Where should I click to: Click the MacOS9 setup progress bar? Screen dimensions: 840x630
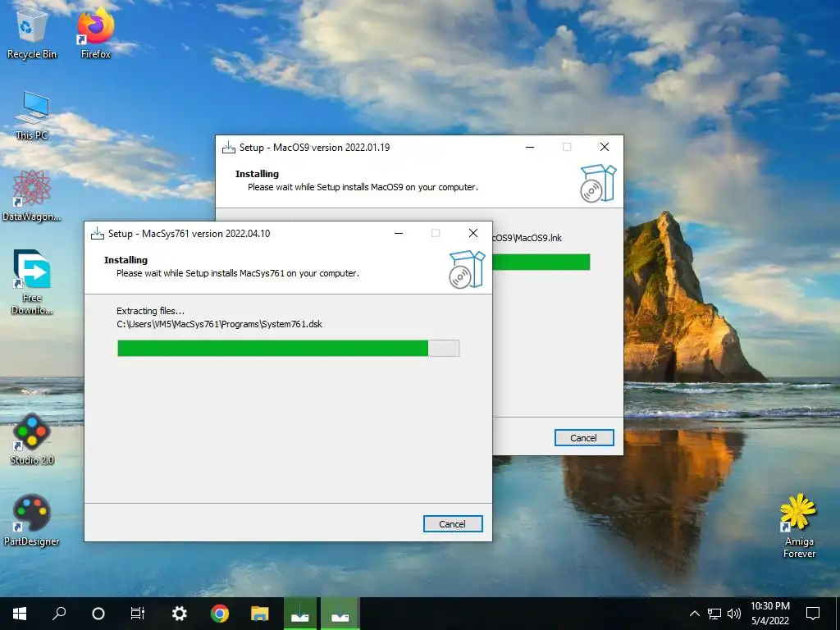[541, 262]
